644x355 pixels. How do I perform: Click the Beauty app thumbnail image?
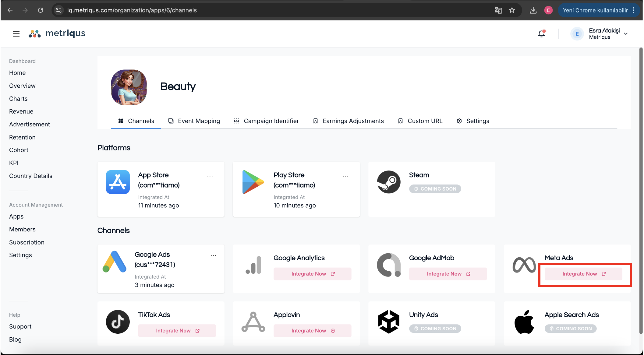click(x=129, y=87)
